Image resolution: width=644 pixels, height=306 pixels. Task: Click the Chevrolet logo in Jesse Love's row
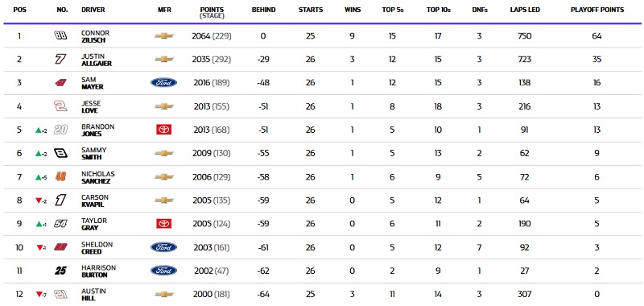[x=164, y=106]
